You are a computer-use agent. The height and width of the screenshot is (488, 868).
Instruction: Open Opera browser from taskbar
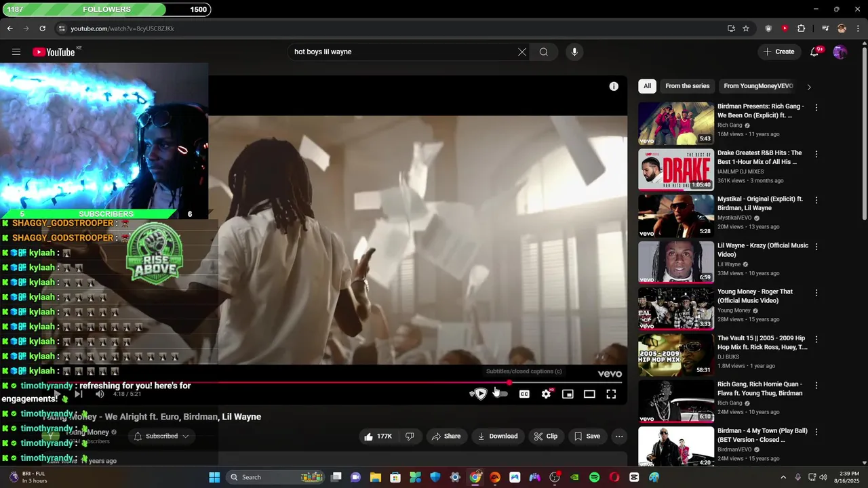pos(614,477)
